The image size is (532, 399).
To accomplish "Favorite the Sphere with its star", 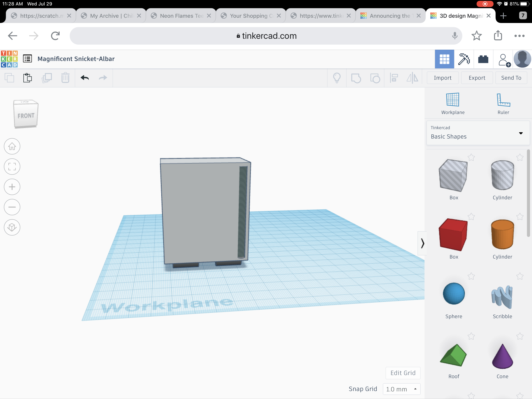I will 471,276.
